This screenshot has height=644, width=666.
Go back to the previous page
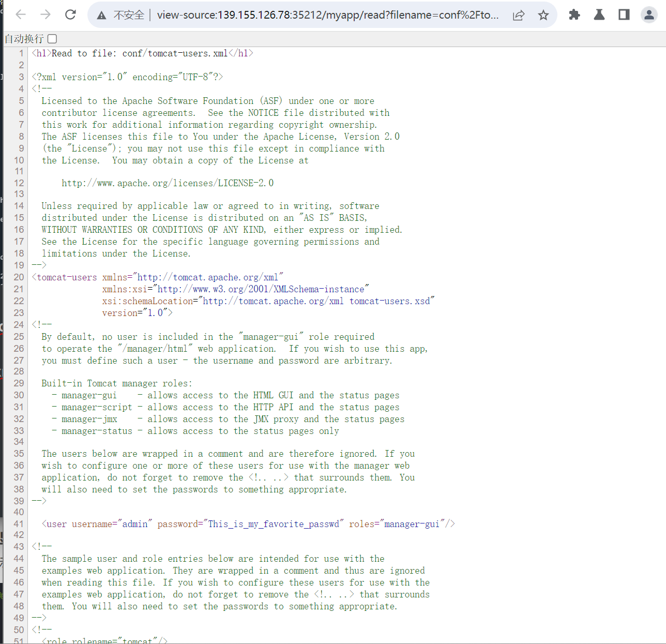(x=21, y=14)
